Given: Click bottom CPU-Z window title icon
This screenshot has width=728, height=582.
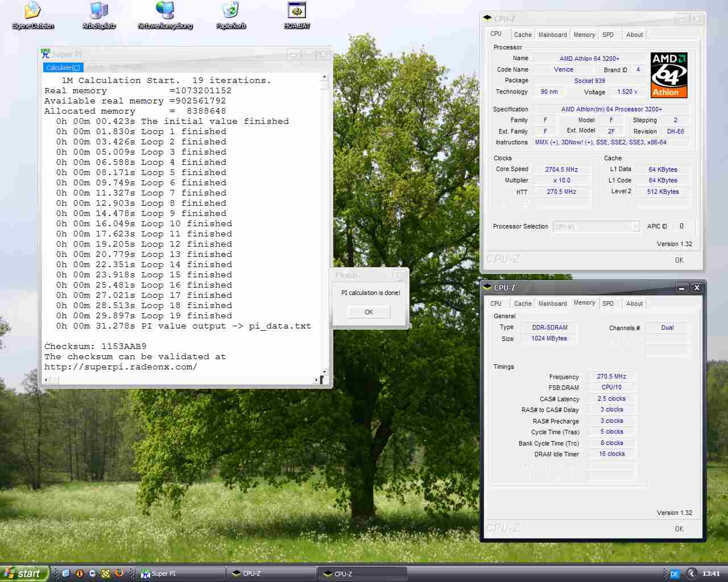Looking at the screenshot, I should coord(487,288).
